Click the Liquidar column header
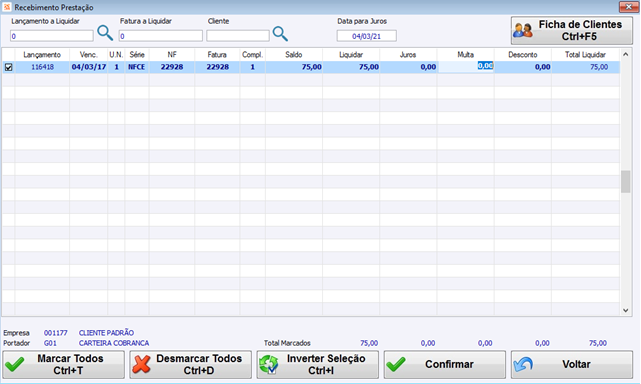This screenshot has width=641, height=384. point(351,55)
